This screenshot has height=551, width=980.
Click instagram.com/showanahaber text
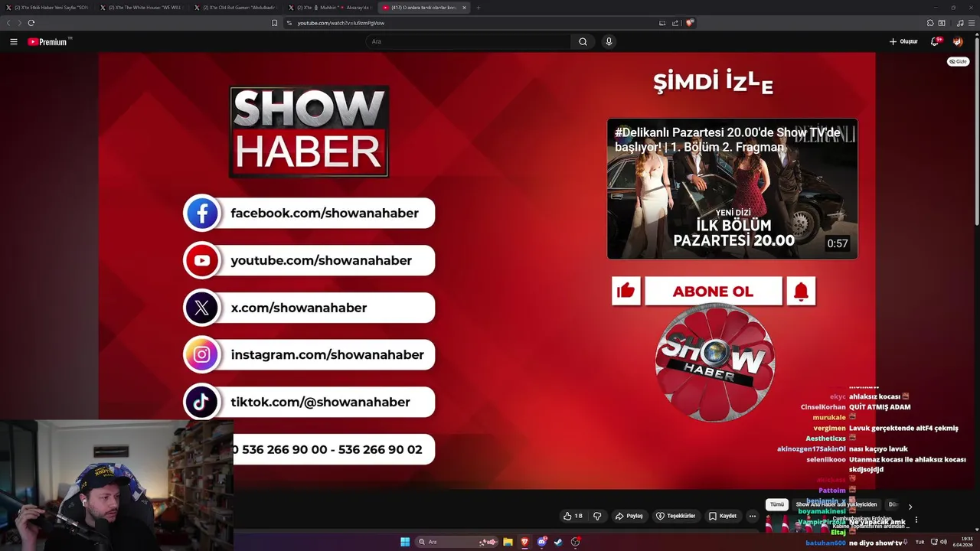point(328,355)
